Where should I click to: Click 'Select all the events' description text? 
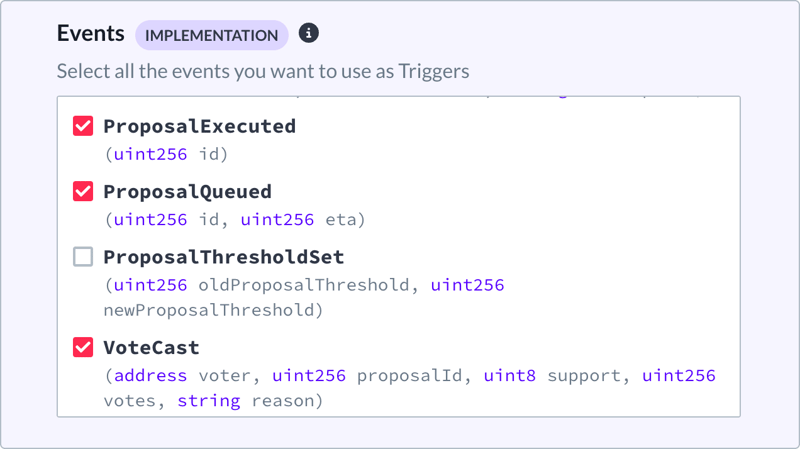[263, 71]
